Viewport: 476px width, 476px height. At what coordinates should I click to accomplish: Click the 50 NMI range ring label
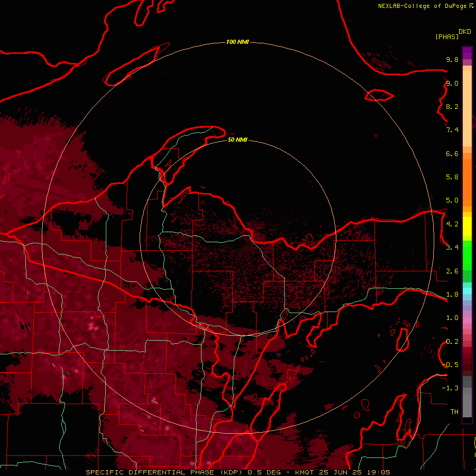(x=237, y=140)
